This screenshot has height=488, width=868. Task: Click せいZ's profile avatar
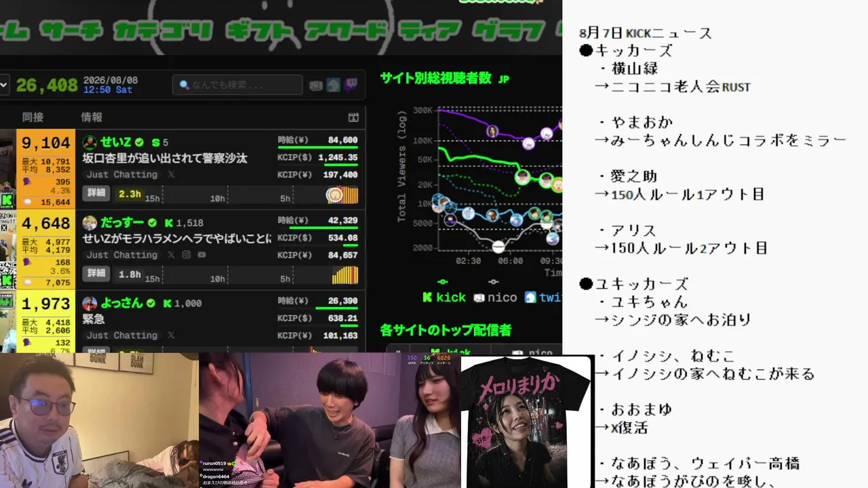coord(90,142)
